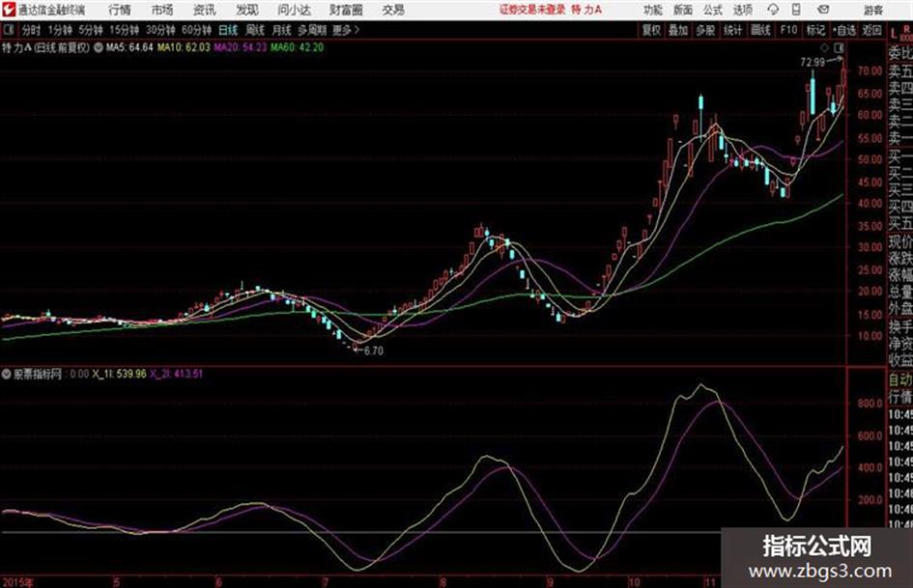Select the 月线 monthly tab
The width and height of the screenshot is (913, 588).
[282, 30]
